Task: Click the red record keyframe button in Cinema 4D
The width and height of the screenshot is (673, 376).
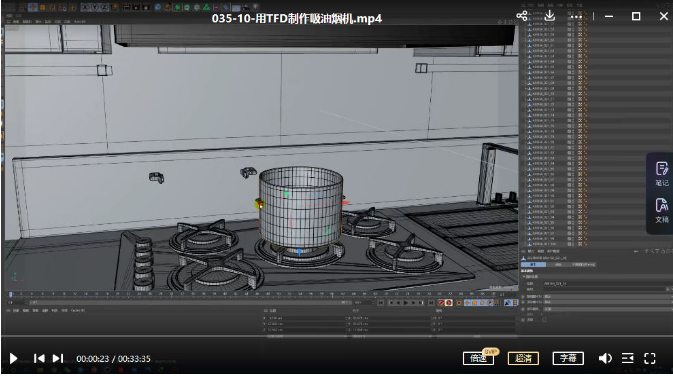Action: pos(441,303)
